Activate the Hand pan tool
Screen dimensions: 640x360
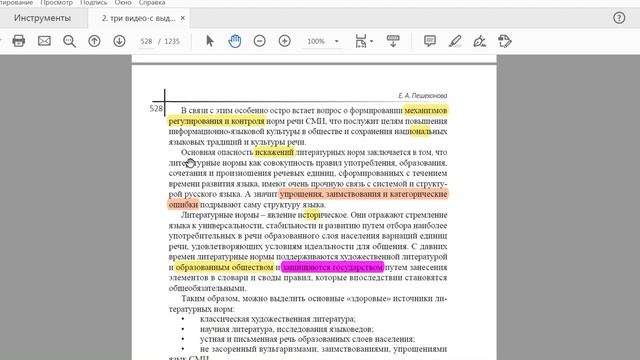pos(235,41)
